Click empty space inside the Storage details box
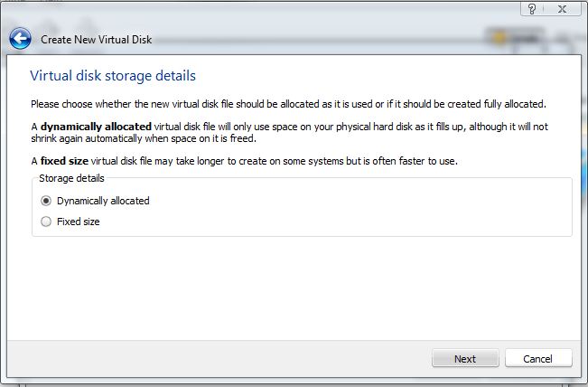The image size is (588, 387). pos(361,212)
